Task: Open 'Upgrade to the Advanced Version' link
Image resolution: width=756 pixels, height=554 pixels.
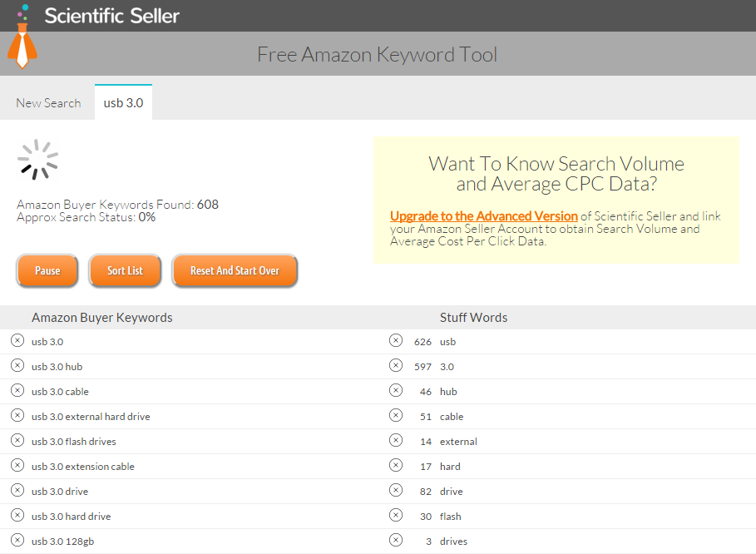Action: point(483,216)
